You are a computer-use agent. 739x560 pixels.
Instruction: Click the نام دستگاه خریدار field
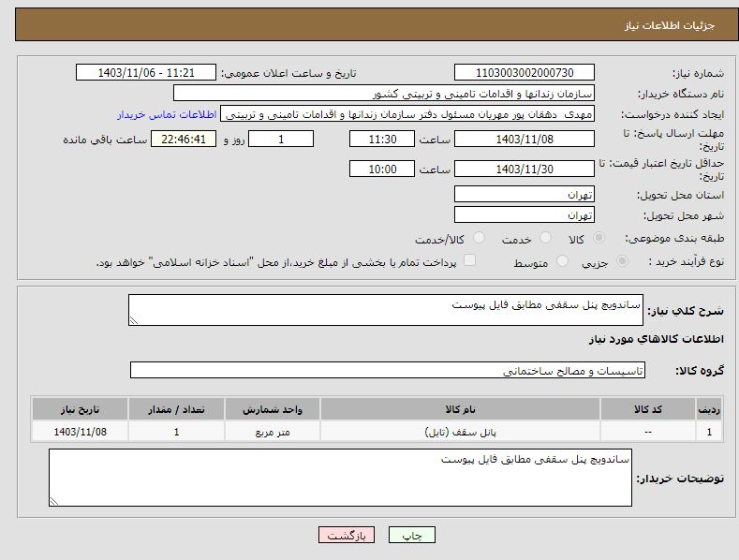pyautogui.click(x=384, y=93)
